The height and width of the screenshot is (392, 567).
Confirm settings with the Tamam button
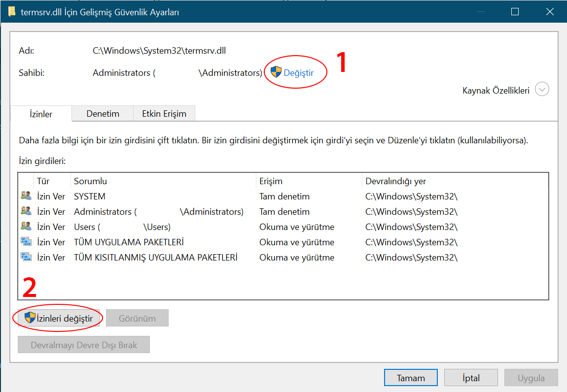pyautogui.click(x=411, y=377)
